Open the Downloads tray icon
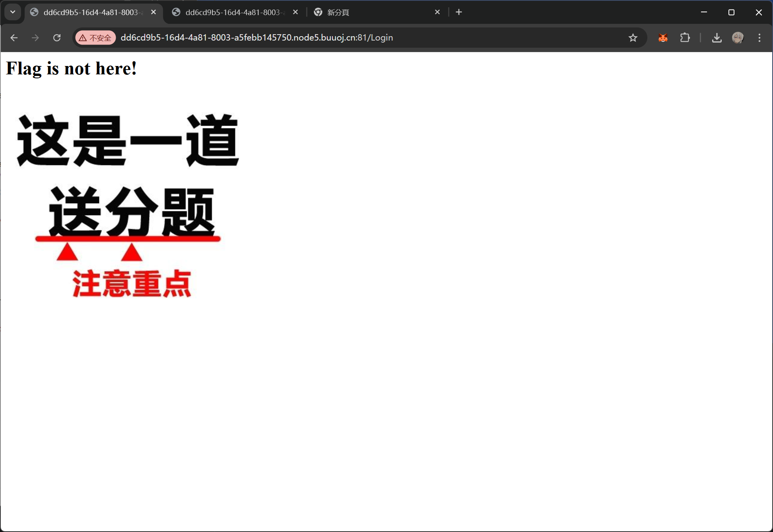The width and height of the screenshot is (773, 532). point(717,38)
